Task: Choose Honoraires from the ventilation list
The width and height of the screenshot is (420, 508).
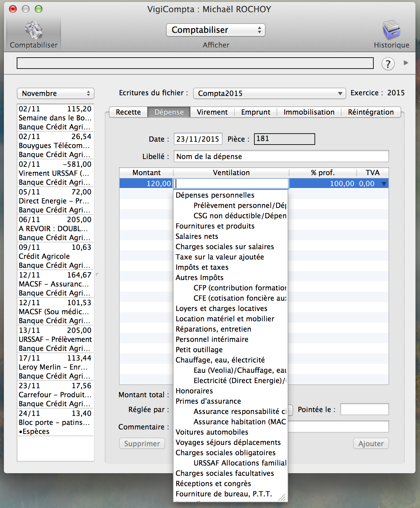Action: pos(194,391)
